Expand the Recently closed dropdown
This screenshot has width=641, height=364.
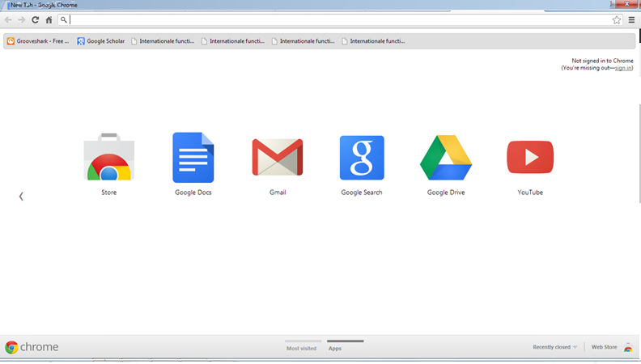[554, 347]
